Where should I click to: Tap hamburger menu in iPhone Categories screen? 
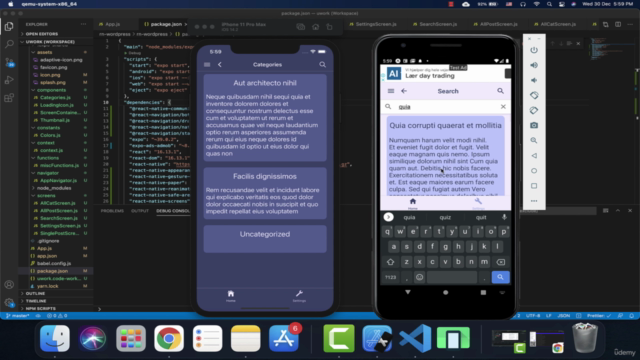[x=207, y=64]
